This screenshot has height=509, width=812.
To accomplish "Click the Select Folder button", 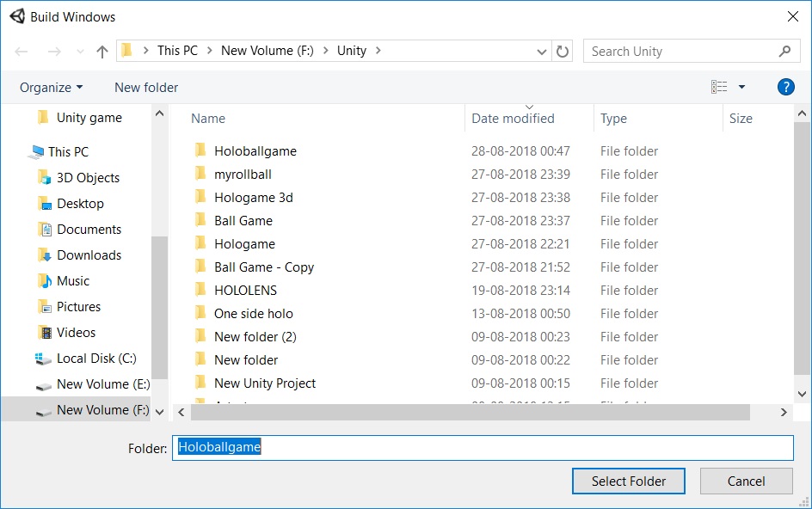I will click(x=629, y=481).
